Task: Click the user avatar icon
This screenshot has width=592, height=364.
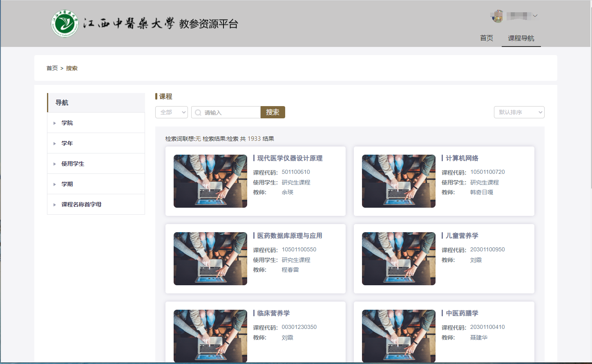Action: point(497,16)
